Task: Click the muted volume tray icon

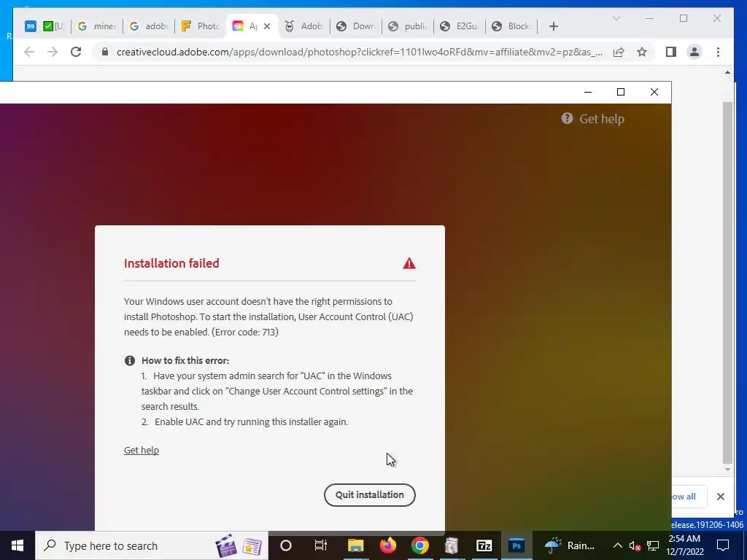Action: click(635, 545)
